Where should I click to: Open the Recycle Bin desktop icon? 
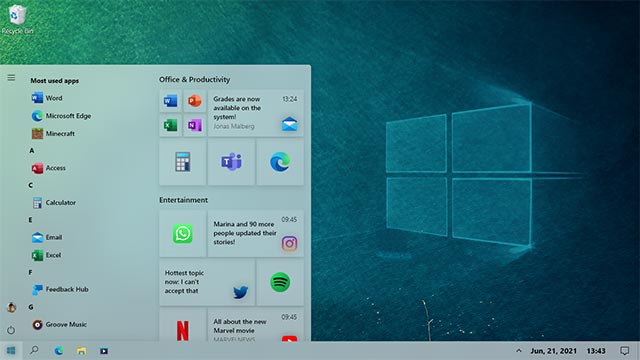coord(17,19)
